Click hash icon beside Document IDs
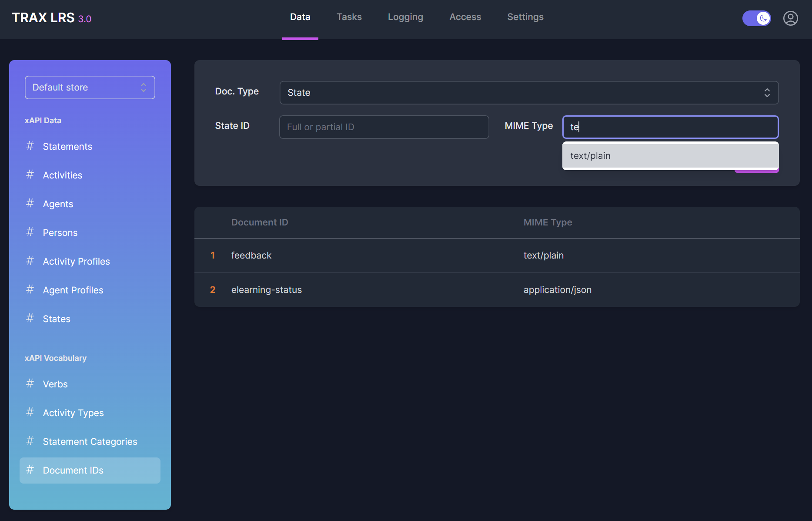This screenshot has height=521, width=812. 30,470
